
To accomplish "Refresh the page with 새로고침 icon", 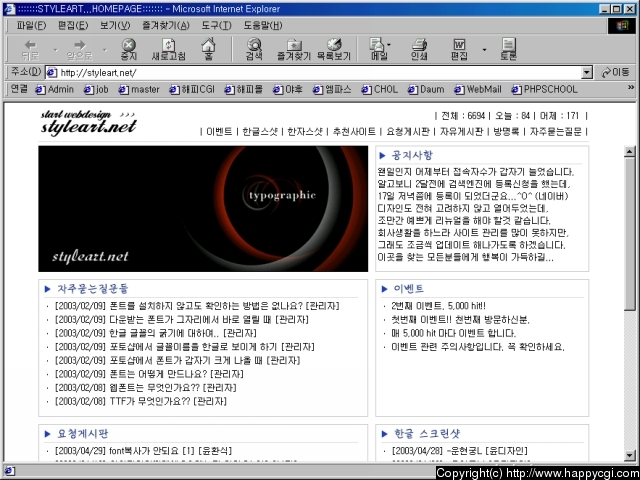I will pos(169,49).
